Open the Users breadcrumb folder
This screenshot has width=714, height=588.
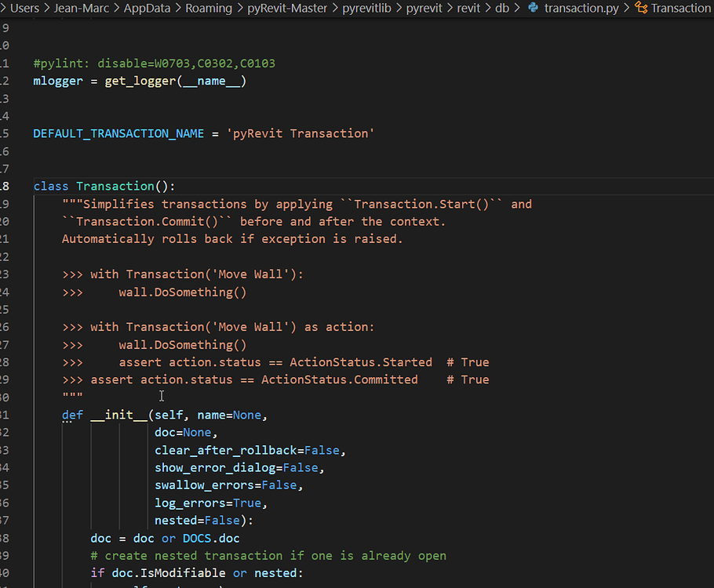pyautogui.click(x=24, y=9)
